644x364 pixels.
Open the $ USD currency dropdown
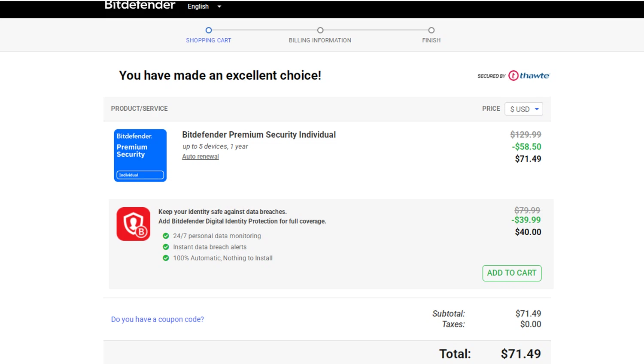pyautogui.click(x=524, y=109)
